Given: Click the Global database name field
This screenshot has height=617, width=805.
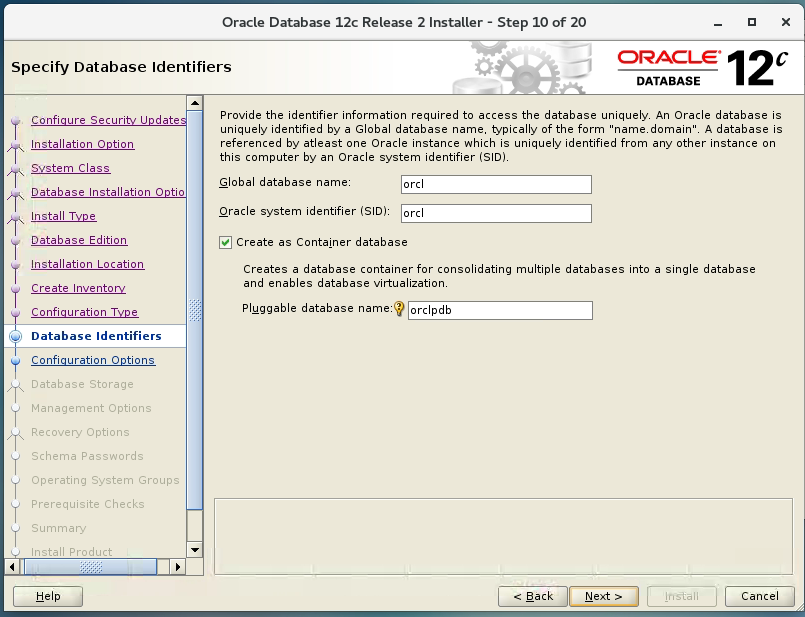Looking at the screenshot, I should 496,184.
